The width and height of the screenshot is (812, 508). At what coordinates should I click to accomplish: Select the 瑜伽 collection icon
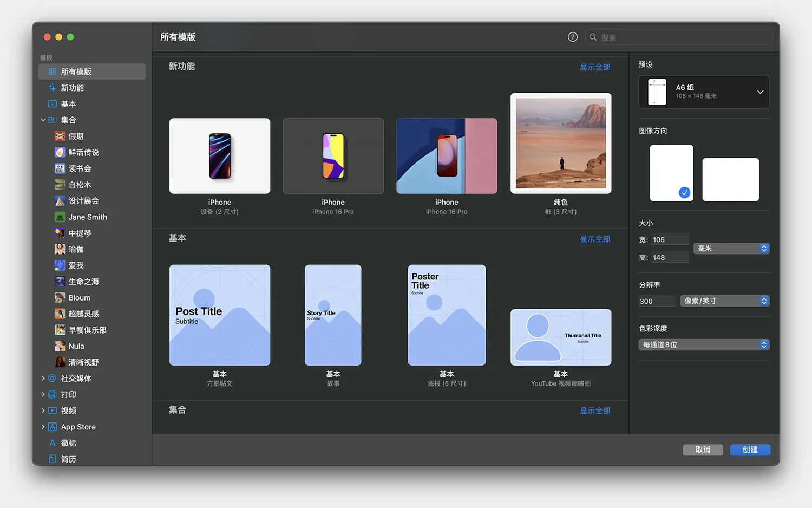click(x=60, y=249)
